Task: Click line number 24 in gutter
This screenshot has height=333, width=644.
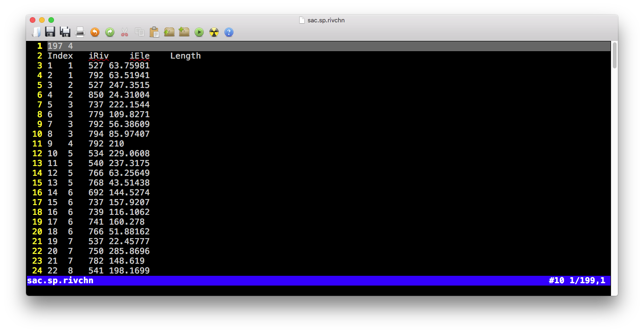Action: [37, 271]
